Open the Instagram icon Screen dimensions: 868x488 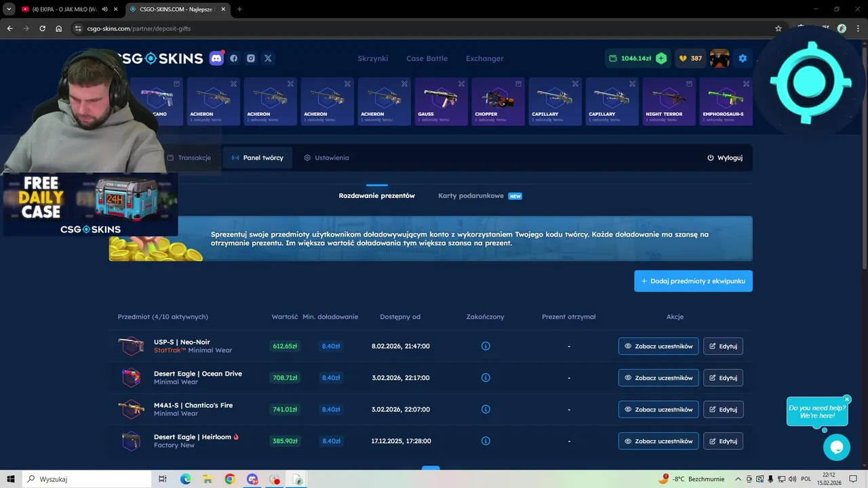pos(251,58)
